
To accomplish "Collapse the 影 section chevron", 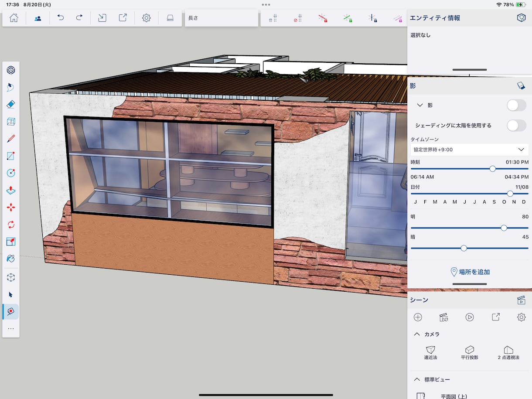I will pyautogui.click(x=420, y=105).
